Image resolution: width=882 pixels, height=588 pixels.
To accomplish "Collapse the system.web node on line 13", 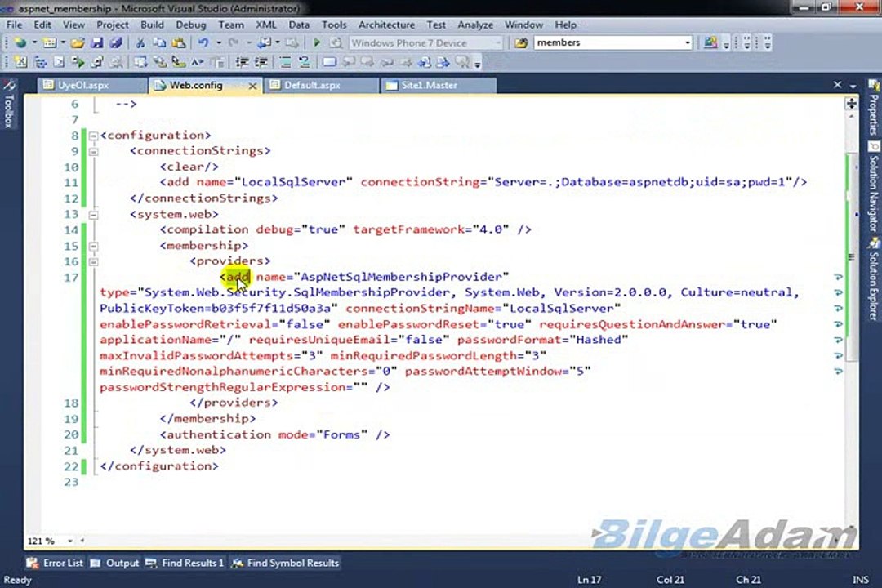I will [x=93, y=215].
